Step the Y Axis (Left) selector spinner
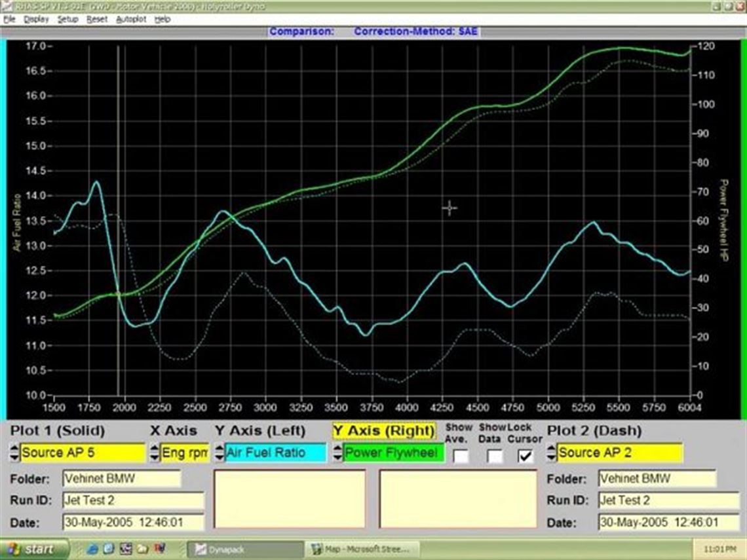Screen dimensions: 747x560 [219, 453]
